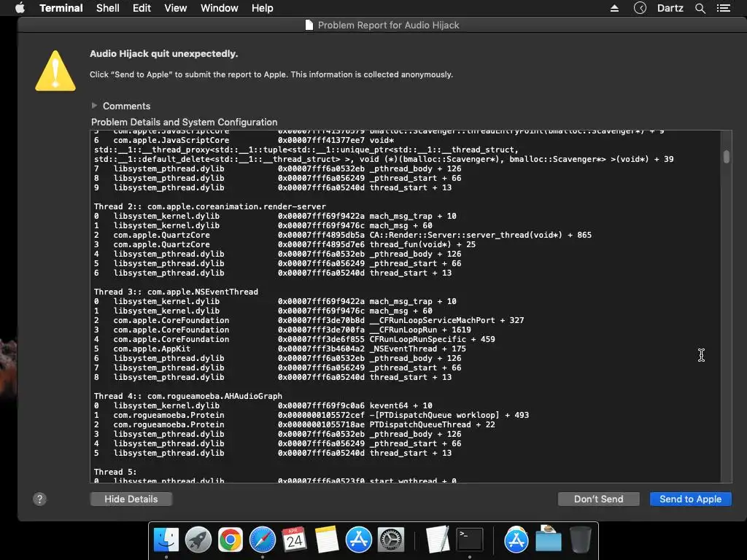Viewport: 747px width, 560px height.
Task: Open the Help menu
Action: (262, 8)
